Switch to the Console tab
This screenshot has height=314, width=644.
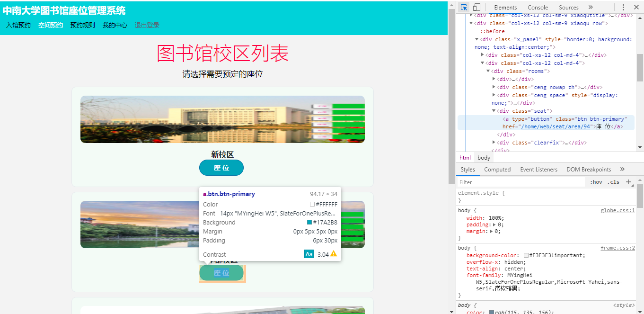coord(538,7)
